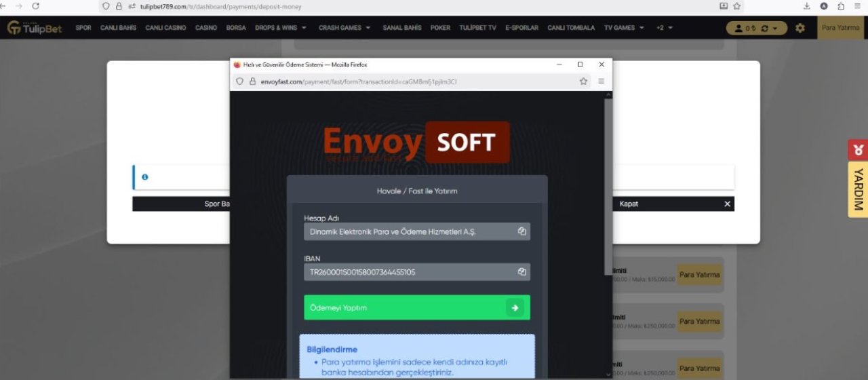Go forward in main browser
The image size is (868, 380).
18,6
